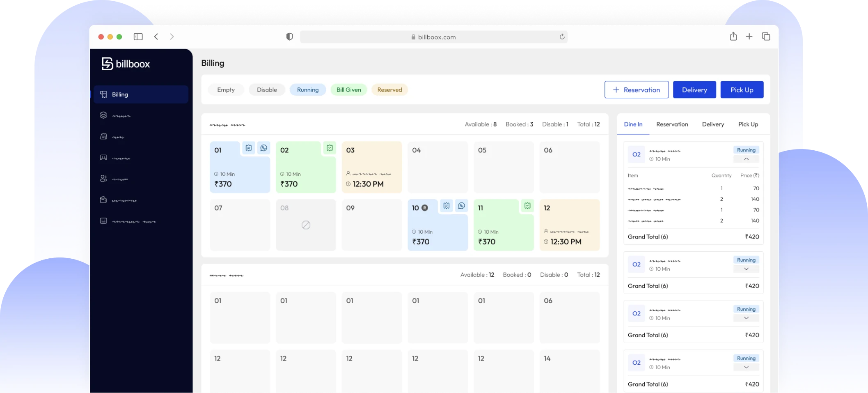Collapse the first expanded order card
868x393 pixels.
point(746,159)
